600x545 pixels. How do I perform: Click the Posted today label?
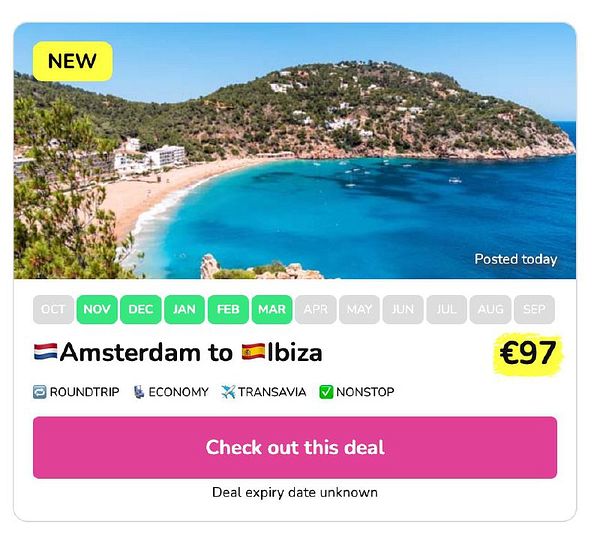pyautogui.click(x=516, y=259)
